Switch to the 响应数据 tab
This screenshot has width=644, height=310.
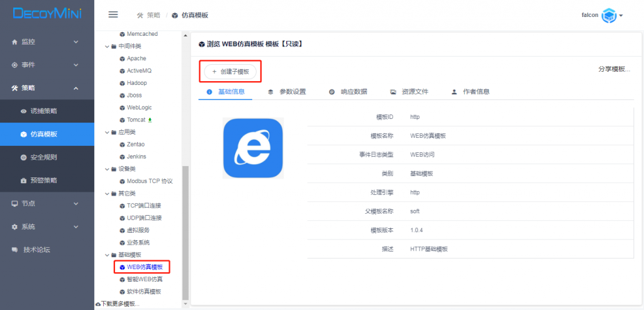[x=348, y=92]
